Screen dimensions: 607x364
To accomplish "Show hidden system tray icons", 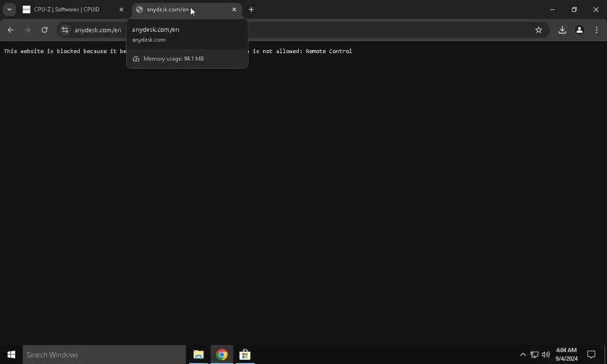I will [x=523, y=355].
